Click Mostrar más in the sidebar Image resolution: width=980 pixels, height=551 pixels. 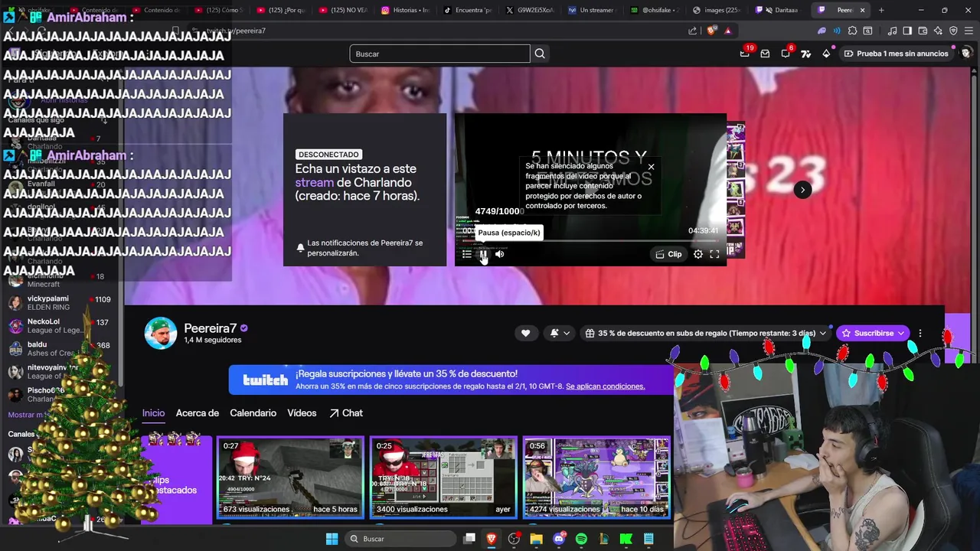tap(31, 415)
